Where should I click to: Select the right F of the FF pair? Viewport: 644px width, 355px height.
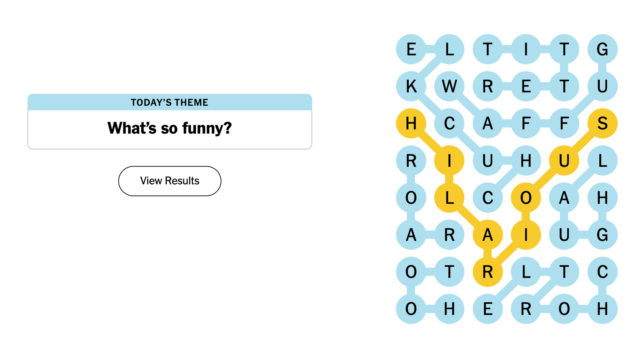564,123
